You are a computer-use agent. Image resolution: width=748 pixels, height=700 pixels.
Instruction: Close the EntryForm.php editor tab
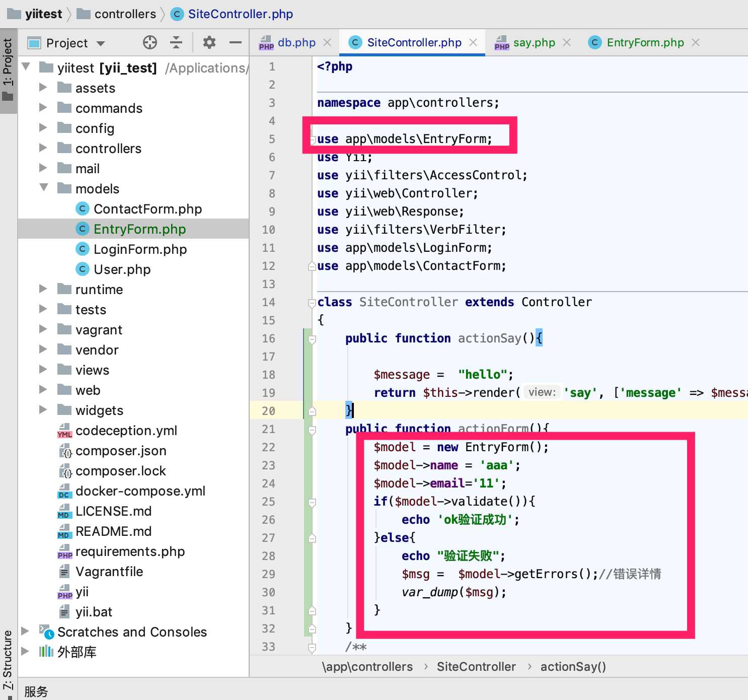(x=696, y=43)
